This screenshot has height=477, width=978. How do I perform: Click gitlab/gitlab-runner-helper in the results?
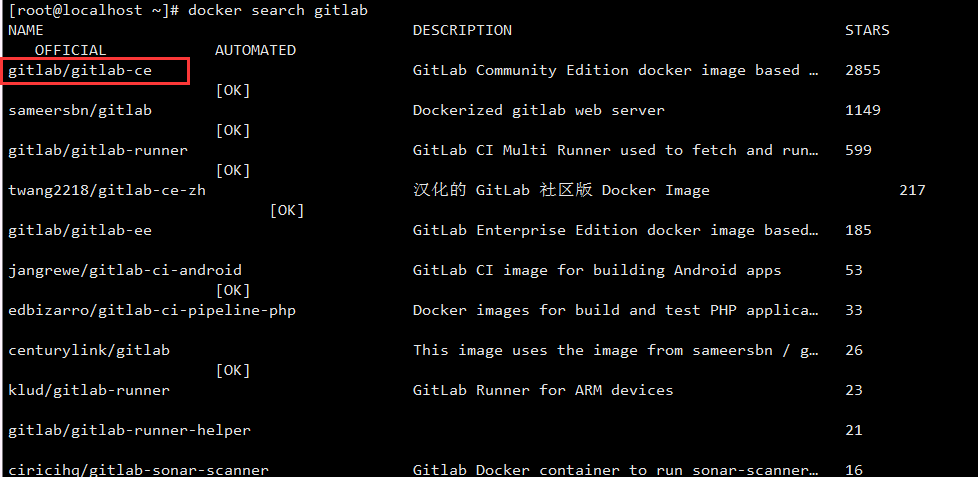point(129,430)
